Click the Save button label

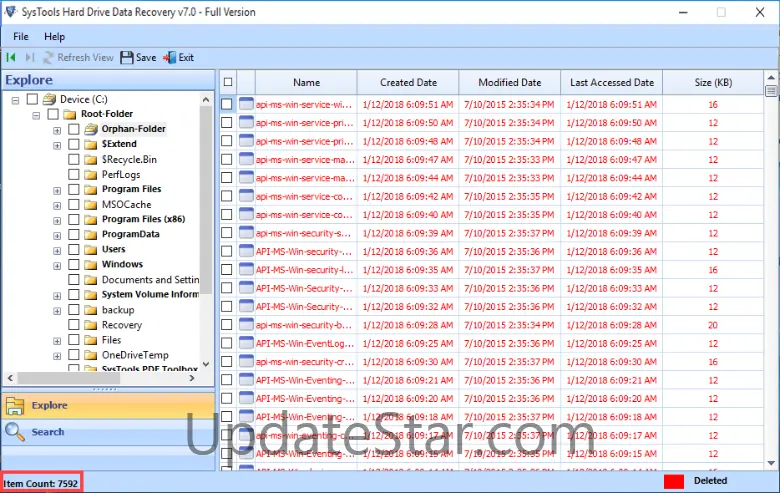coord(146,58)
